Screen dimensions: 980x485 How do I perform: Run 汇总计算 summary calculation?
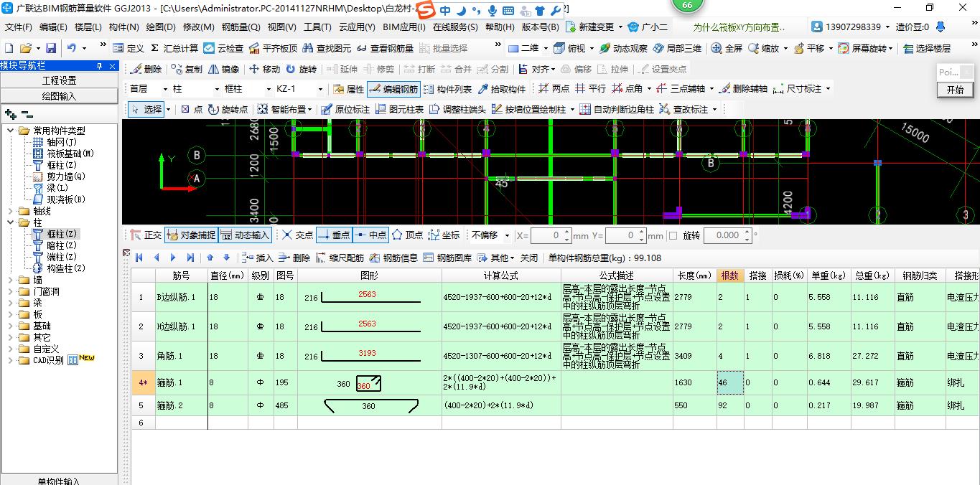tap(174, 48)
